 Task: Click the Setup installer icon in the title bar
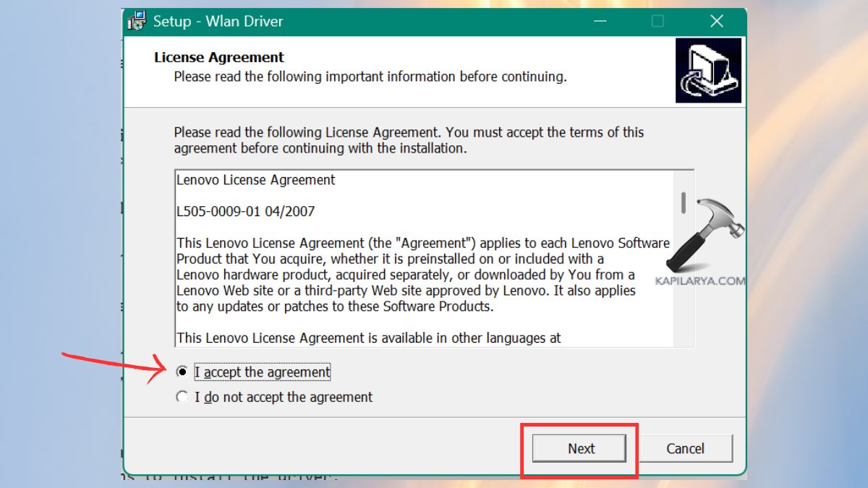click(x=136, y=21)
